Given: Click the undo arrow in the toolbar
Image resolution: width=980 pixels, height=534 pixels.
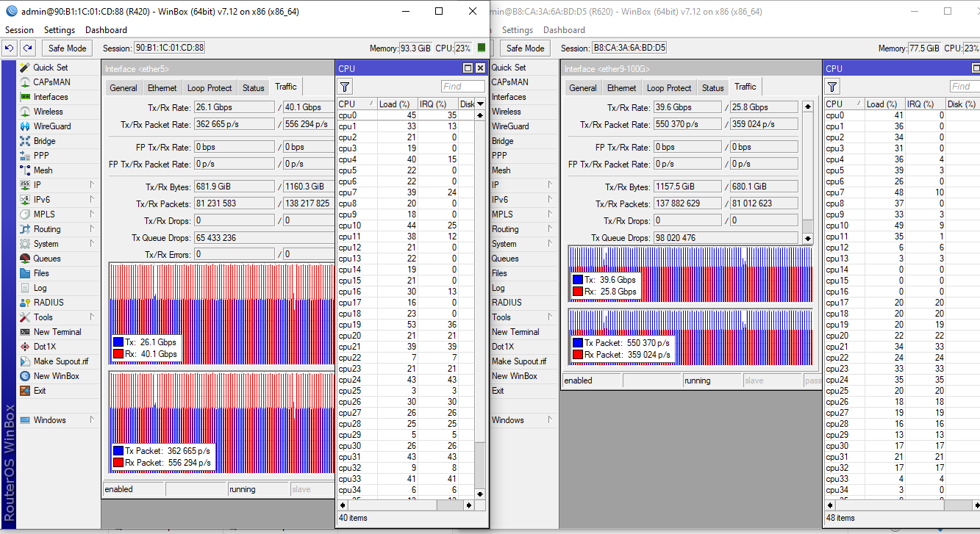Looking at the screenshot, I should [9, 48].
